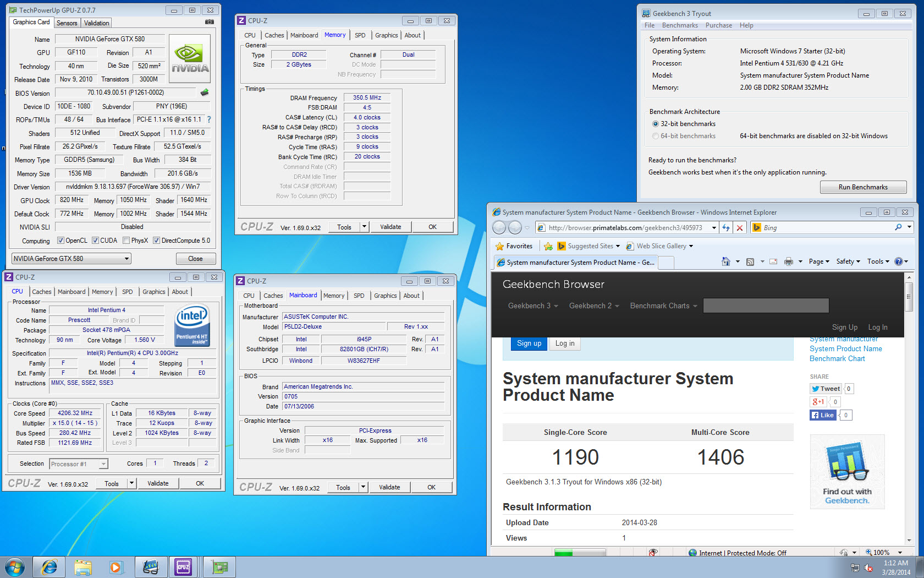Viewport: 924px width, 578px height.
Task: Toggle the DirectCompute 5.0 checkbox
Action: click(x=157, y=241)
